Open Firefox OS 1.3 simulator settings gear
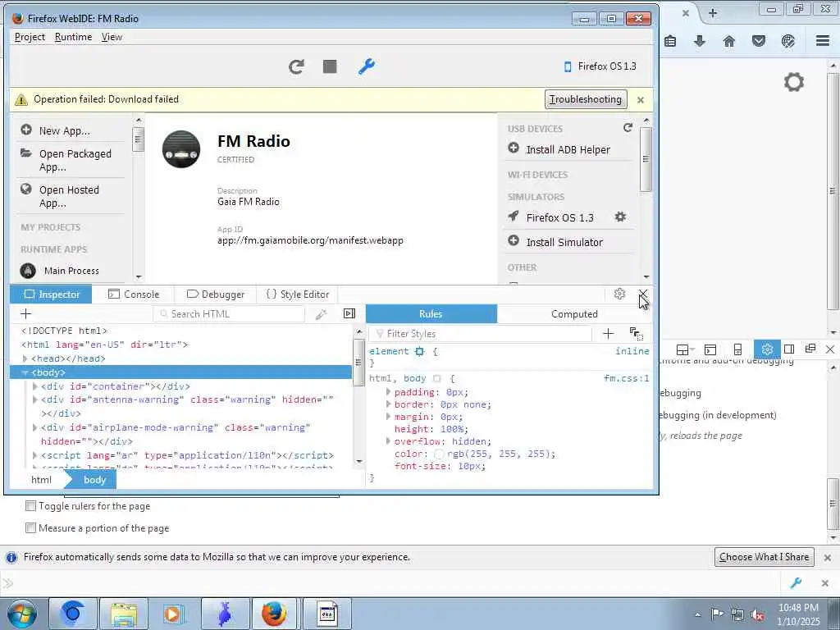This screenshot has width=840, height=630. point(620,217)
